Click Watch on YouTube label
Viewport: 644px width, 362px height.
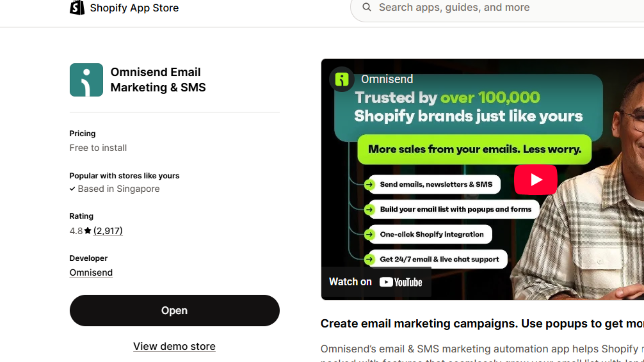350,282
